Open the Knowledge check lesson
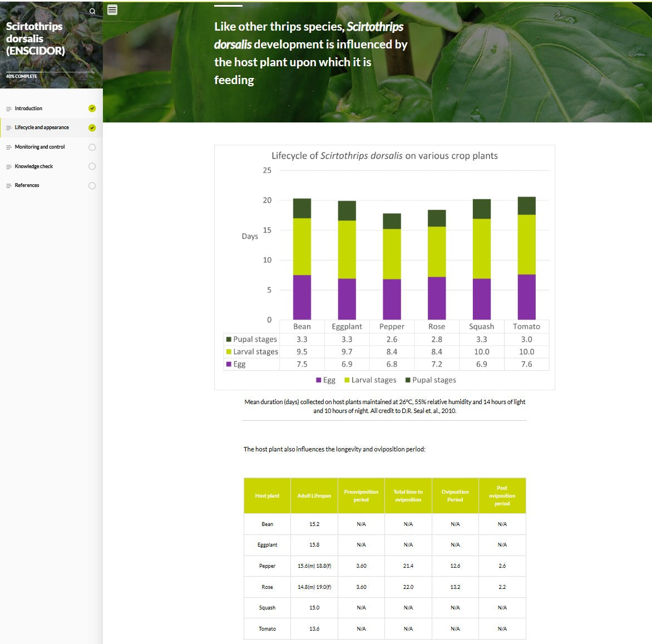Screen dimensions: 652x644 click(x=34, y=166)
